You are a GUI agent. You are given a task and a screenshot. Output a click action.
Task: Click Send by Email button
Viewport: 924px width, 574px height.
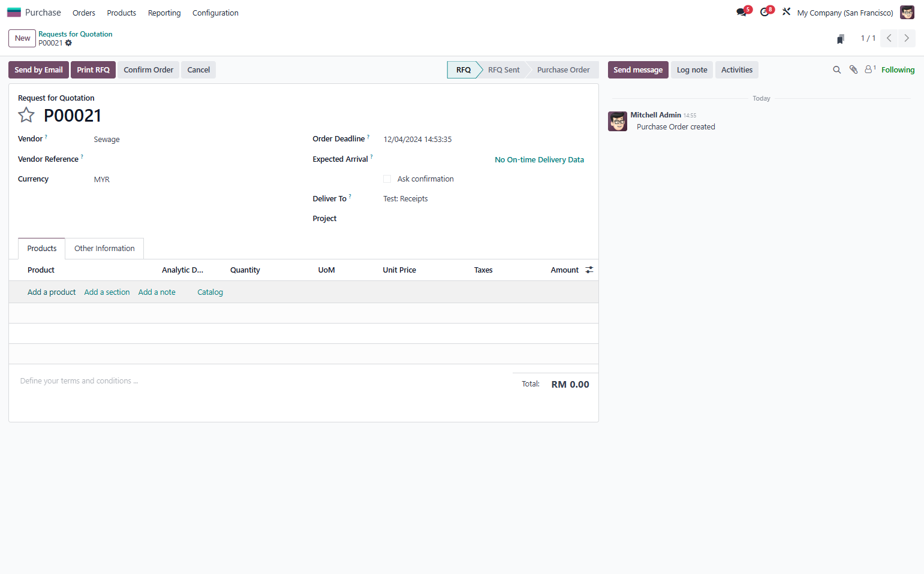38,70
